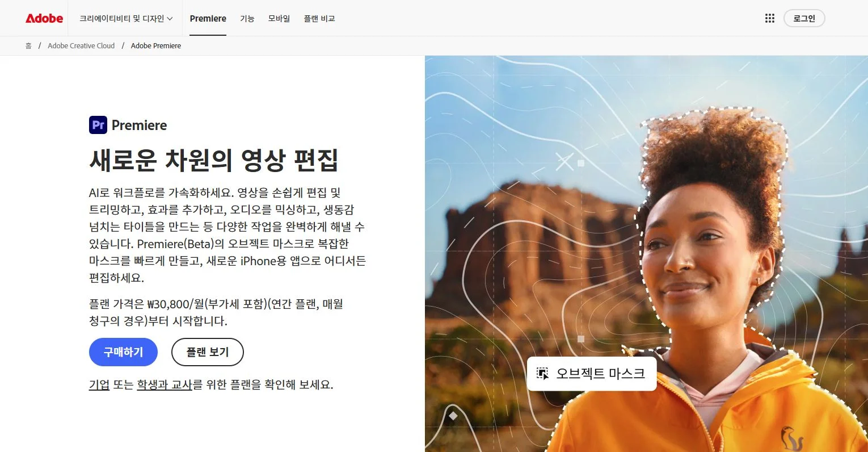868x452 pixels.
Task: Click the 오브젝트 마스크 label badge
Action: (x=592, y=374)
